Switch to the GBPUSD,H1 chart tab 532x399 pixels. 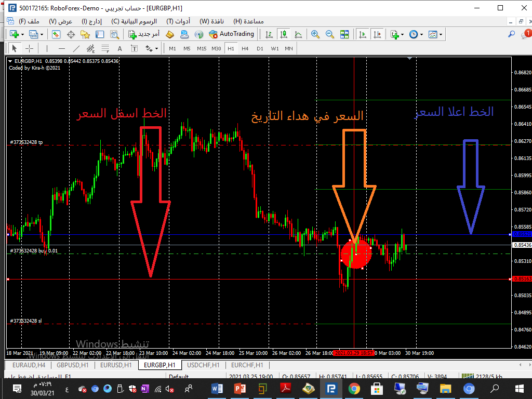72,365
